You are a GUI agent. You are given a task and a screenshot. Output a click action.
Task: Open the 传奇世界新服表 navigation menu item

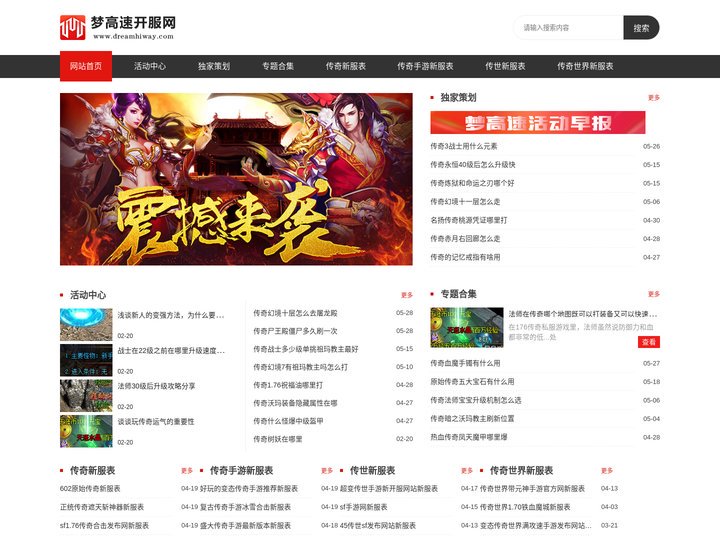[x=585, y=66]
